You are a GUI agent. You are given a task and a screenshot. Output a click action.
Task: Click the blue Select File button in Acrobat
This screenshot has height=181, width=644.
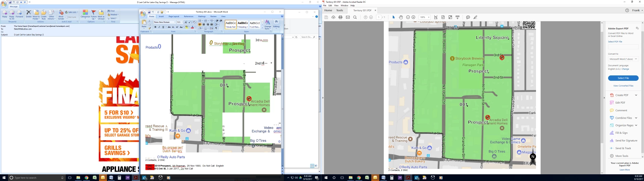tap(623, 78)
